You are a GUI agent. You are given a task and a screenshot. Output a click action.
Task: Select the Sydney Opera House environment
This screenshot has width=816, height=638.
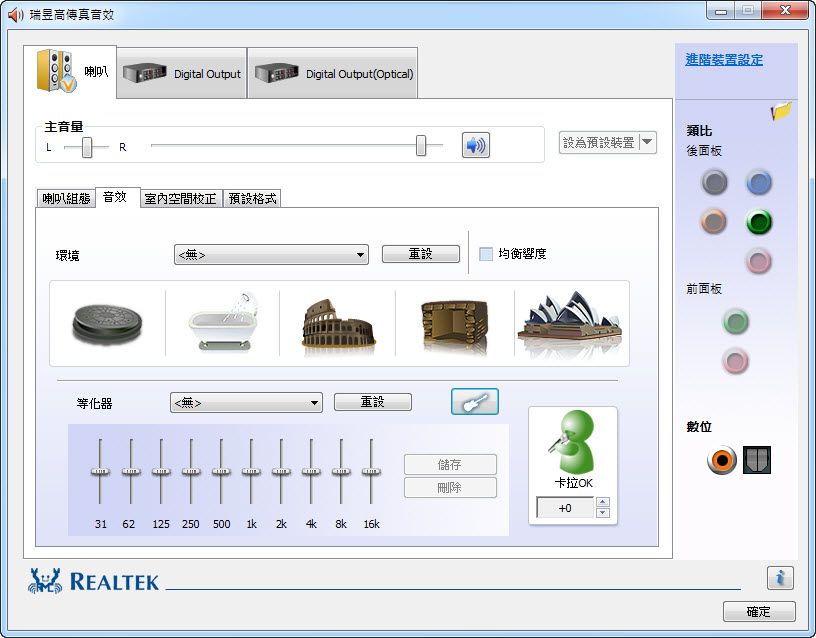pos(569,322)
